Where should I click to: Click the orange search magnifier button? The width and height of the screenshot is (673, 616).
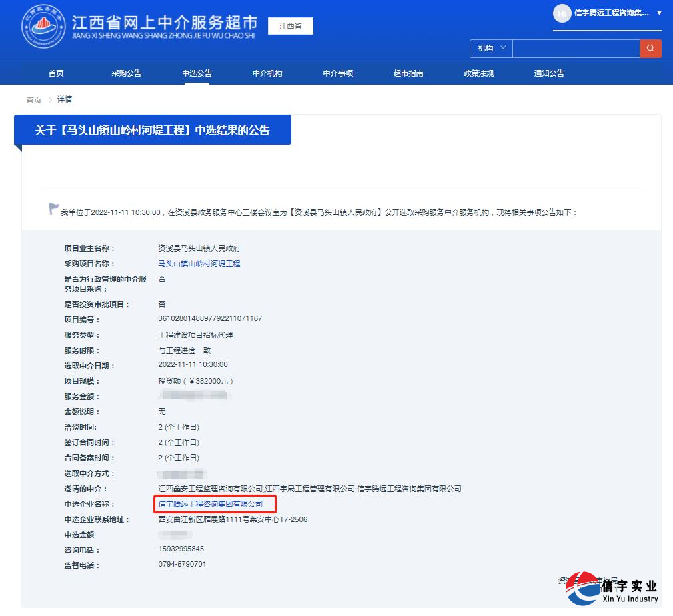(650, 48)
